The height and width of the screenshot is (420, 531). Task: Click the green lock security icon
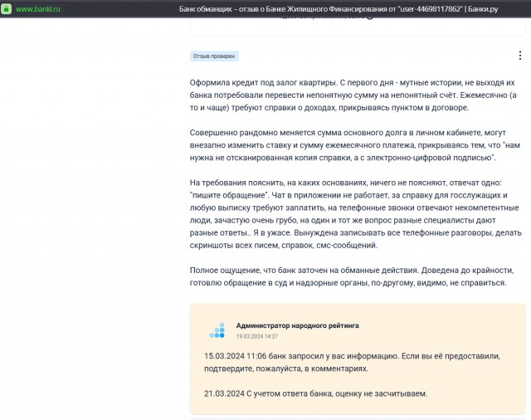pyautogui.click(x=6, y=9)
